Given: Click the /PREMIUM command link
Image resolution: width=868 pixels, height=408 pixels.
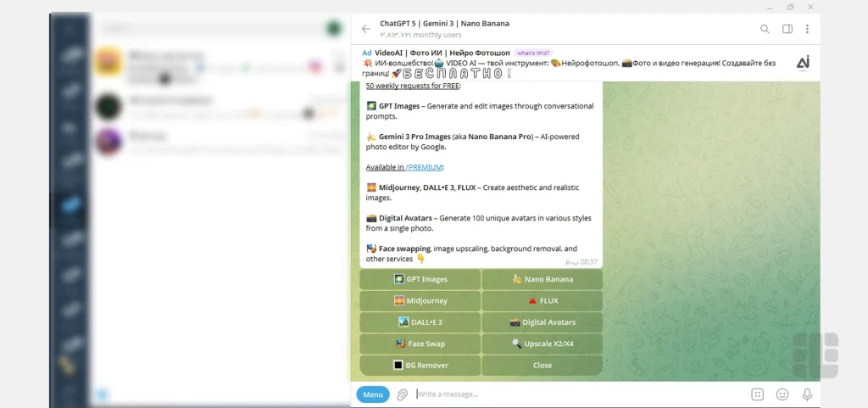Looking at the screenshot, I should click(424, 167).
